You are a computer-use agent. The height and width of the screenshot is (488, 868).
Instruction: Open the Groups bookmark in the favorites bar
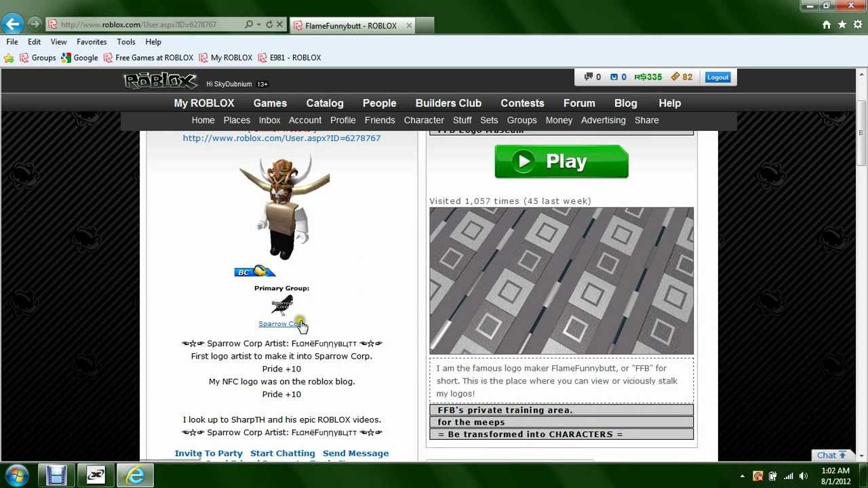[x=38, y=58]
